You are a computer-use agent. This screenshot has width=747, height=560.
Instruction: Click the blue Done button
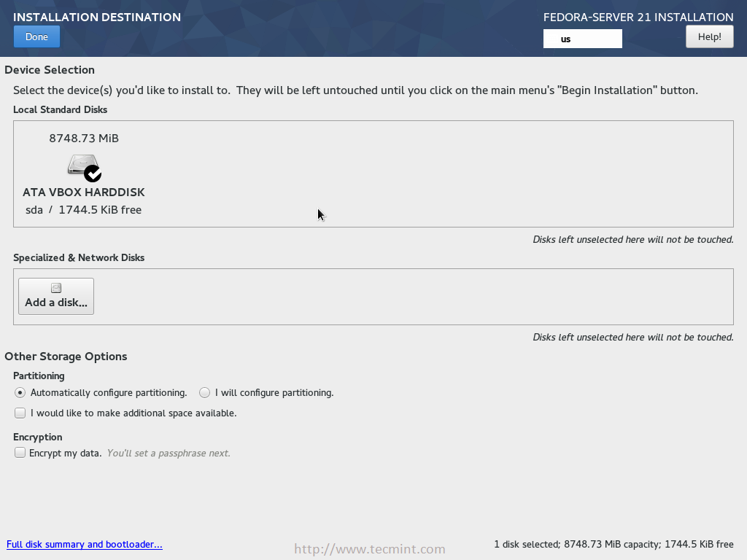point(36,36)
